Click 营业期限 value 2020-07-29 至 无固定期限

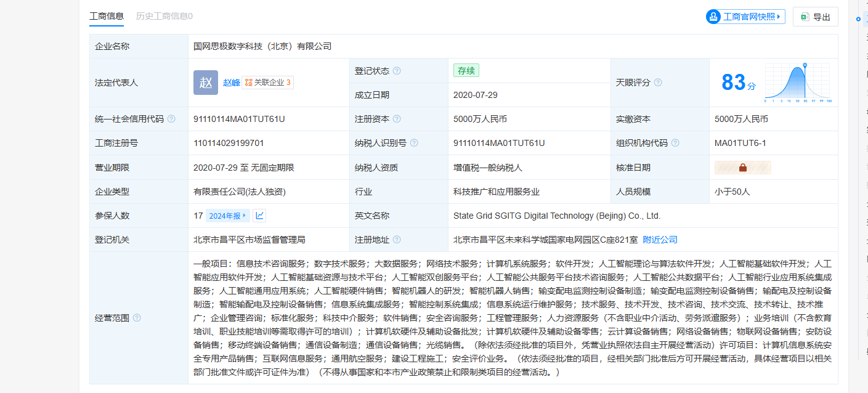(x=244, y=168)
